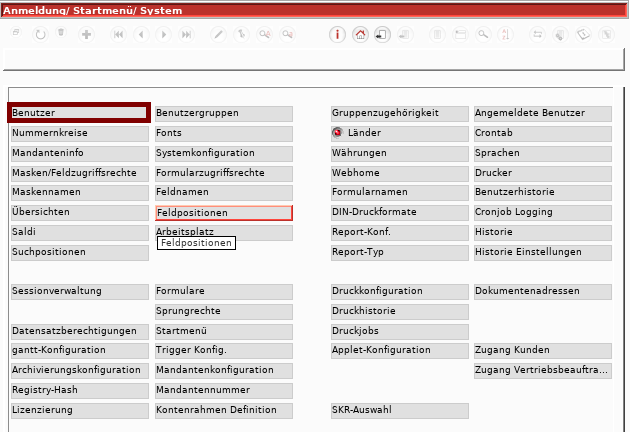Viewport: 630px width, 432px height.
Task: Open Zugang Kunden
Action: (x=543, y=351)
